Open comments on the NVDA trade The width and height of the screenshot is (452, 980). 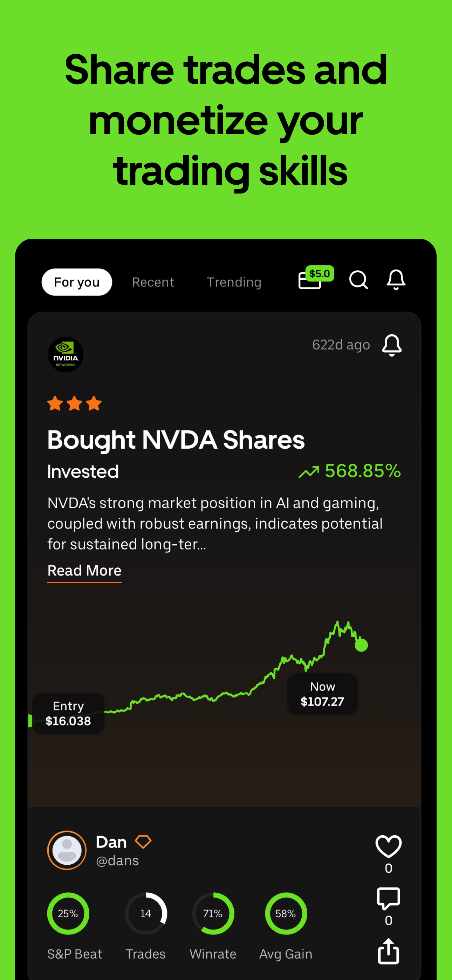(389, 899)
